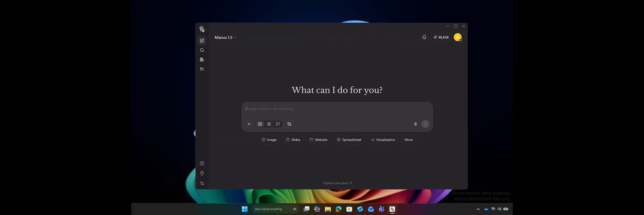This screenshot has height=215, width=644.
Task: Open File Explorer from the taskbar
Action: (328, 209)
